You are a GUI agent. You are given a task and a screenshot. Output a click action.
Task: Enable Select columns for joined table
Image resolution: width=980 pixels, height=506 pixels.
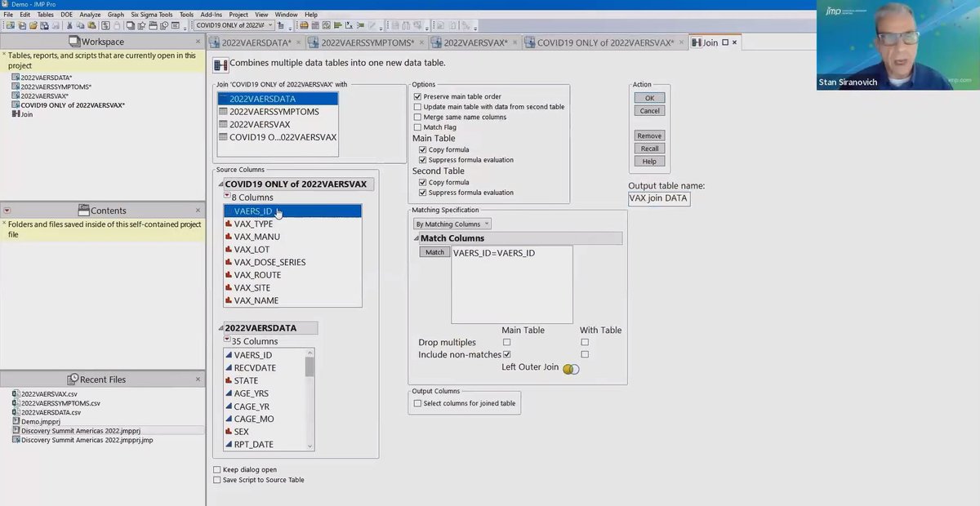[418, 403]
